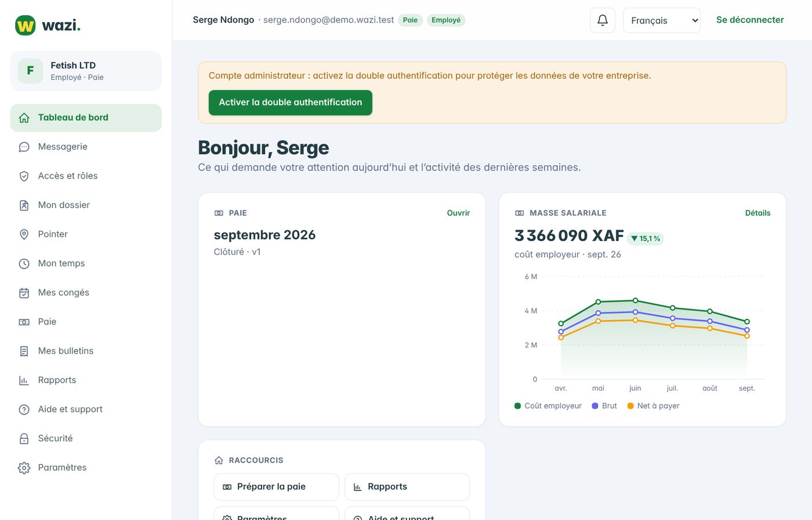Open the Fetish LTD company switcher
This screenshot has height=520, width=812.
(x=86, y=71)
